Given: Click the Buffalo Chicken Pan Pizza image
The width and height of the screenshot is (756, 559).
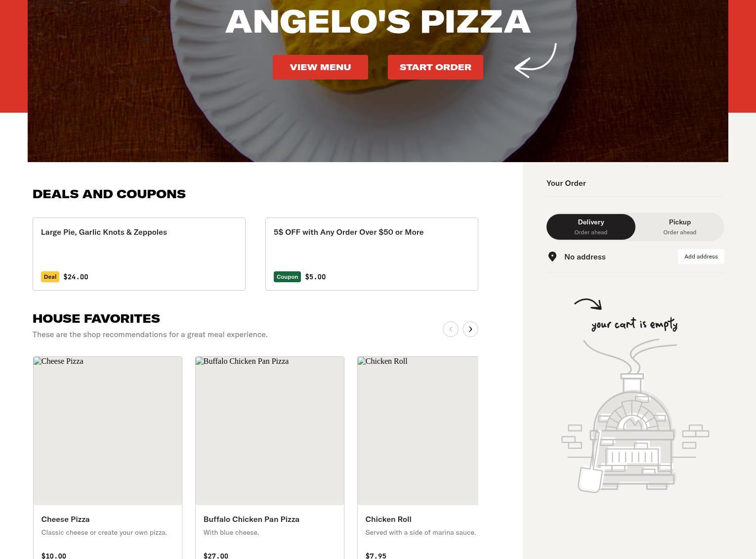Looking at the screenshot, I should [270, 431].
